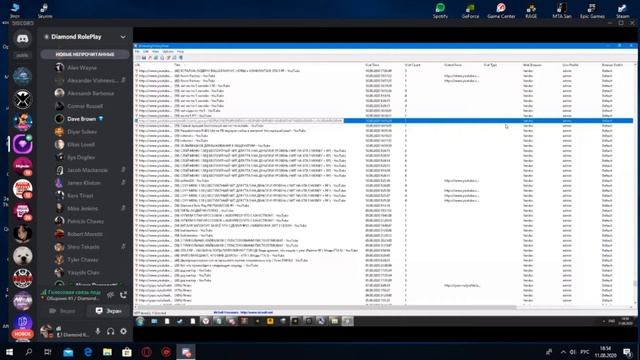The height and width of the screenshot is (360, 640).
Task: Open View menu in shared history window
Action: 156,52
